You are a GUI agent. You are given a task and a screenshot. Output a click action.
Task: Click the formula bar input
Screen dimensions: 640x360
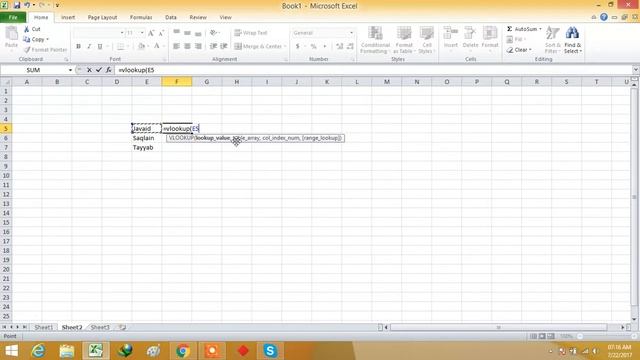(x=373, y=70)
